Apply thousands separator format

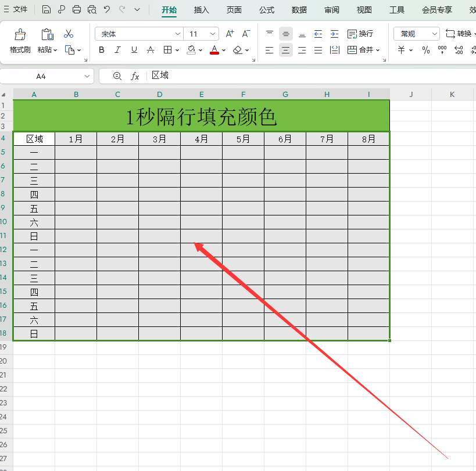(442, 50)
